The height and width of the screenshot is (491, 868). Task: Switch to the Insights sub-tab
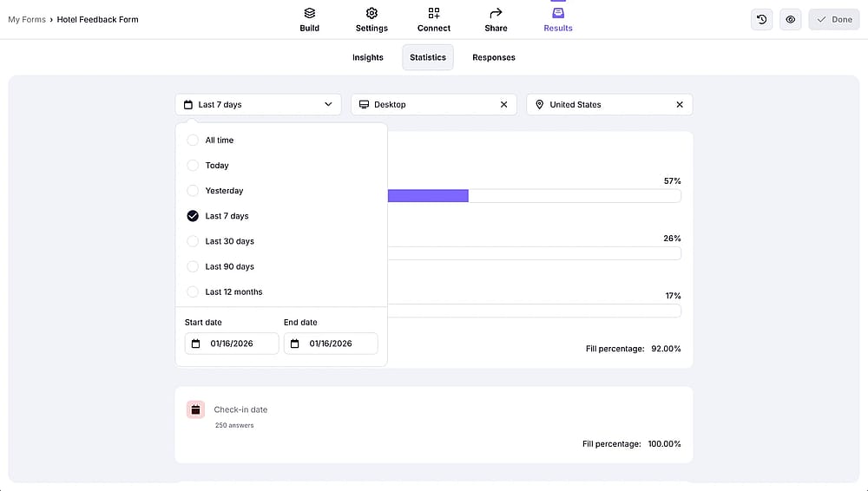(367, 57)
